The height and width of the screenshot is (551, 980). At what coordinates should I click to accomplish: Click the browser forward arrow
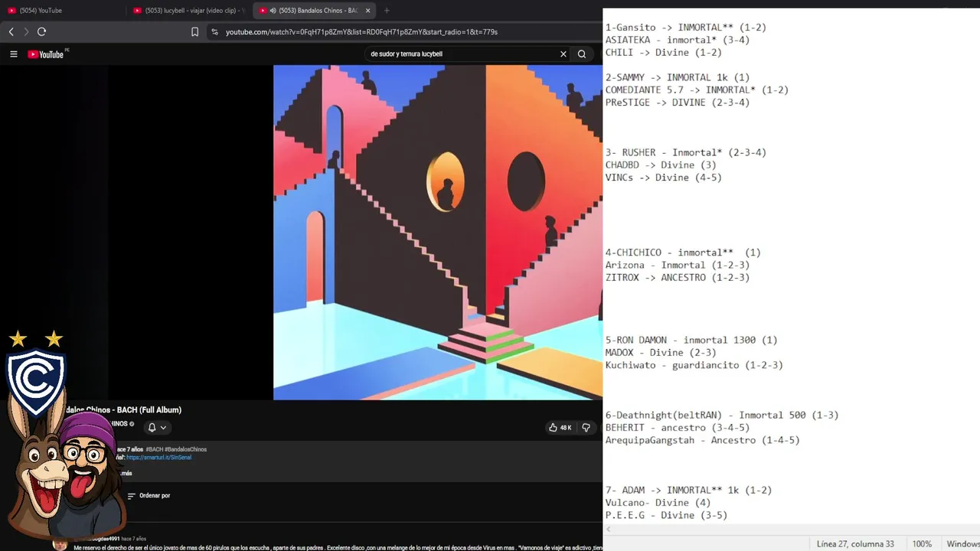click(26, 31)
